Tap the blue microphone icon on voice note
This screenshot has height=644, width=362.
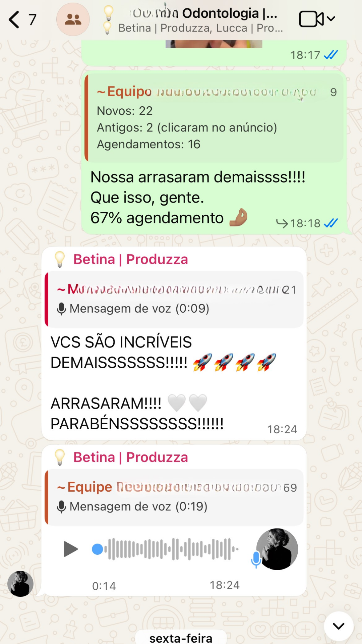click(256, 559)
